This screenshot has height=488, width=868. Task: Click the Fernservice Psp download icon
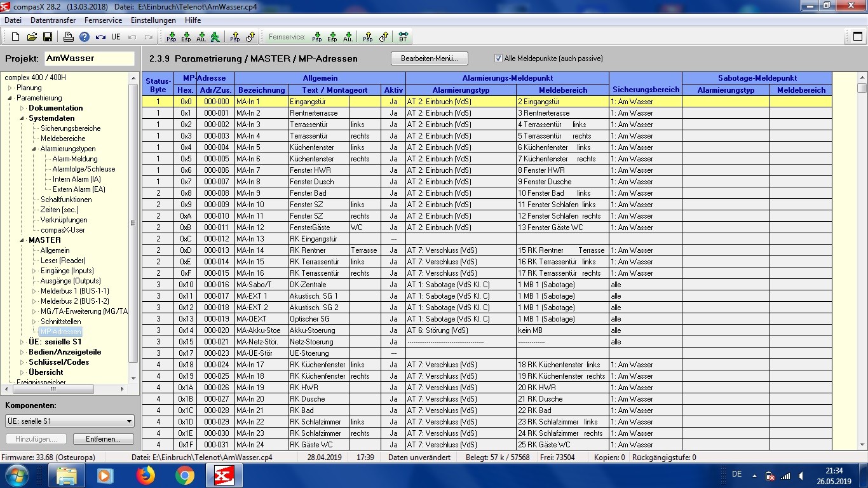317,37
